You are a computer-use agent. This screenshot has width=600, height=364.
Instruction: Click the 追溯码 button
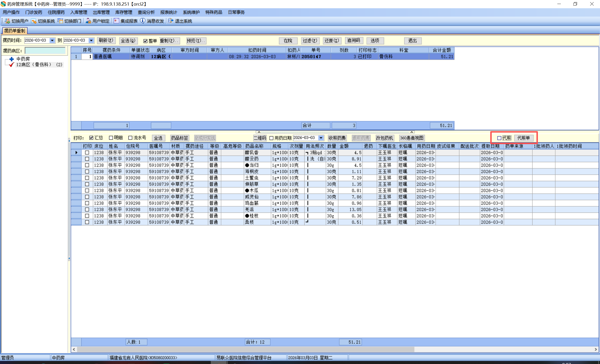(x=353, y=41)
